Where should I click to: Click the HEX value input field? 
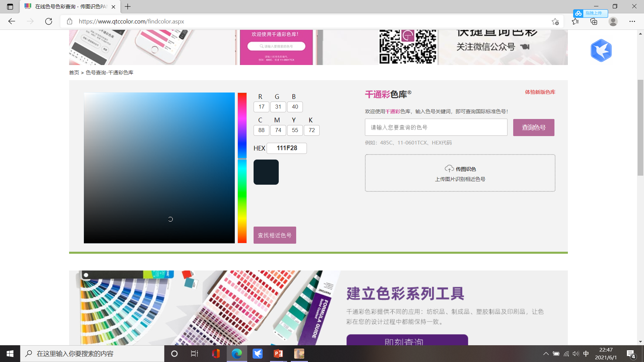(x=286, y=148)
